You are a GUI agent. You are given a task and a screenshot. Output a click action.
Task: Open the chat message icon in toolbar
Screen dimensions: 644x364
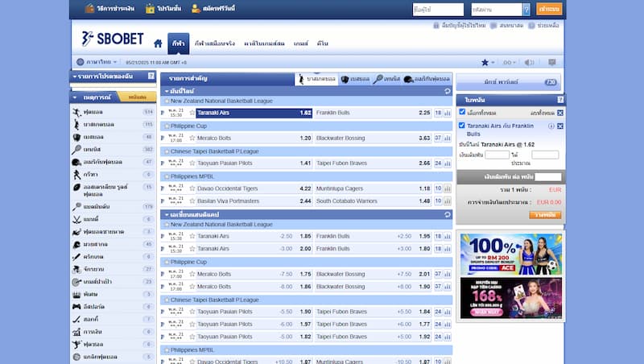(552, 63)
